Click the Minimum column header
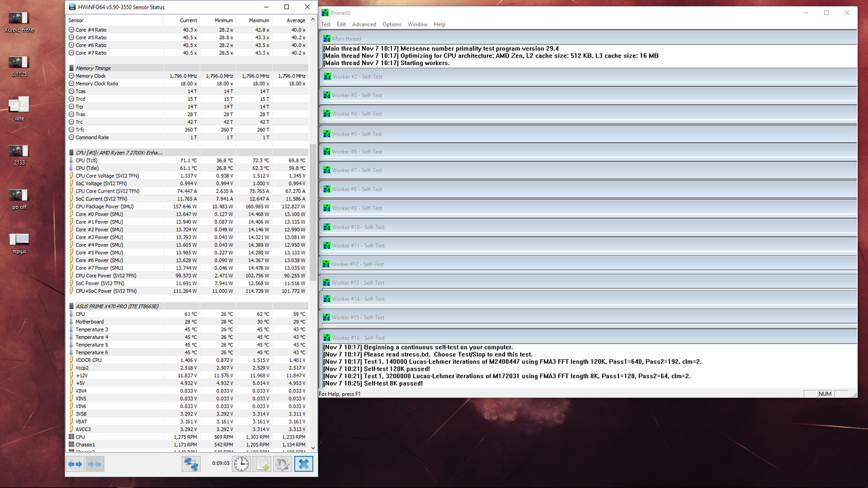This screenshot has height=488, width=868. coord(218,20)
